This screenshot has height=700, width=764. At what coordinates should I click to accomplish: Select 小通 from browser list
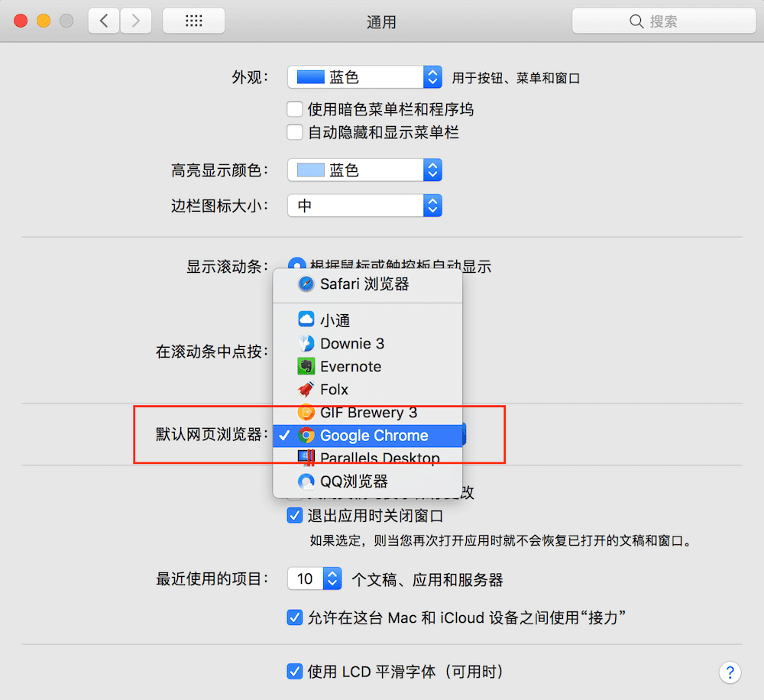click(x=367, y=319)
